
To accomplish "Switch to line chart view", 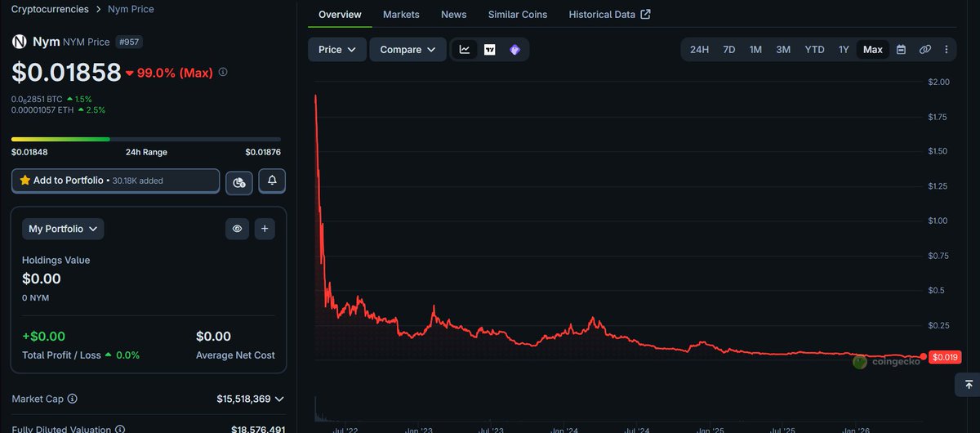I will [x=465, y=50].
